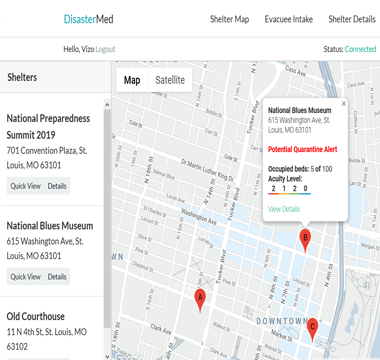Click the Status: Connected indicator

[x=350, y=49]
